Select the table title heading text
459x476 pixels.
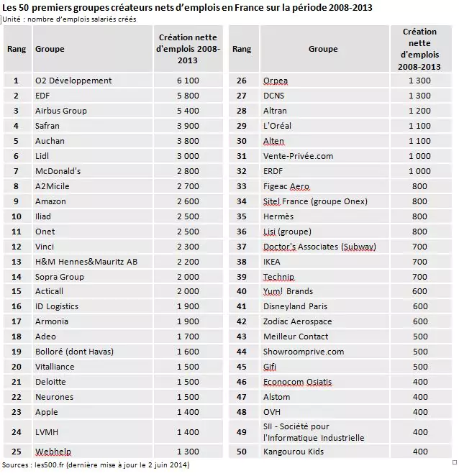187,6
